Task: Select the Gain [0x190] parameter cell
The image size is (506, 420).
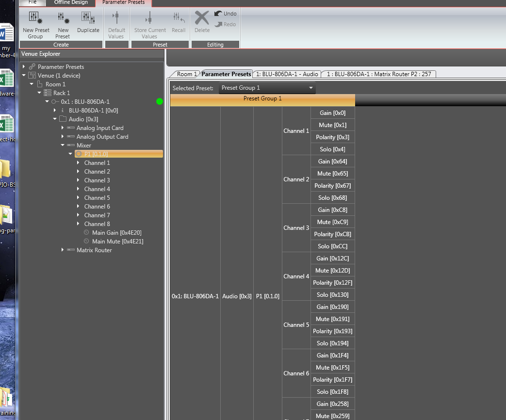Action: (332, 307)
